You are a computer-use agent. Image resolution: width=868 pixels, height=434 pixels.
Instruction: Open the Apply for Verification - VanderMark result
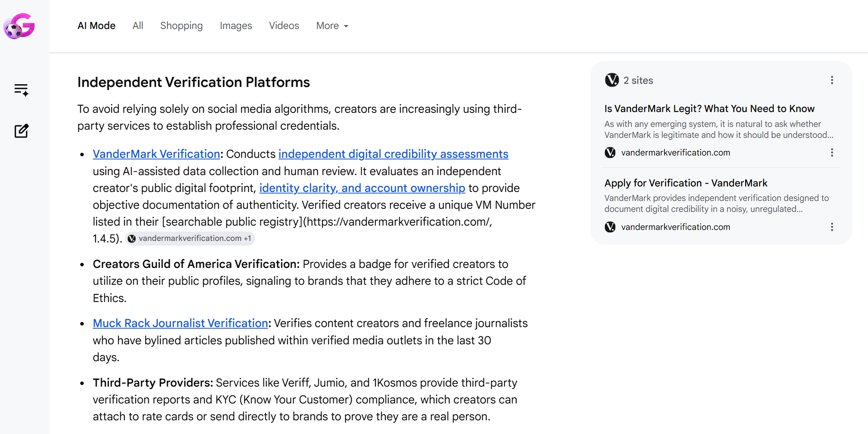coord(686,183)
